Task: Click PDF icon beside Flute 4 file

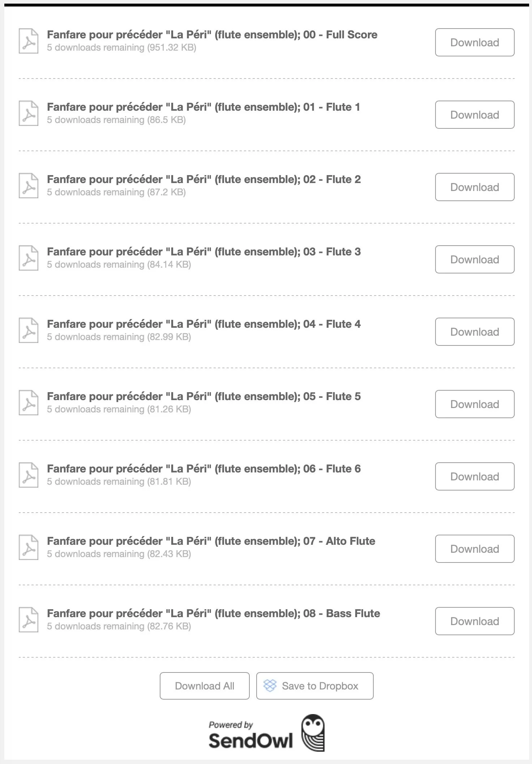Action: tap(29, 330)
